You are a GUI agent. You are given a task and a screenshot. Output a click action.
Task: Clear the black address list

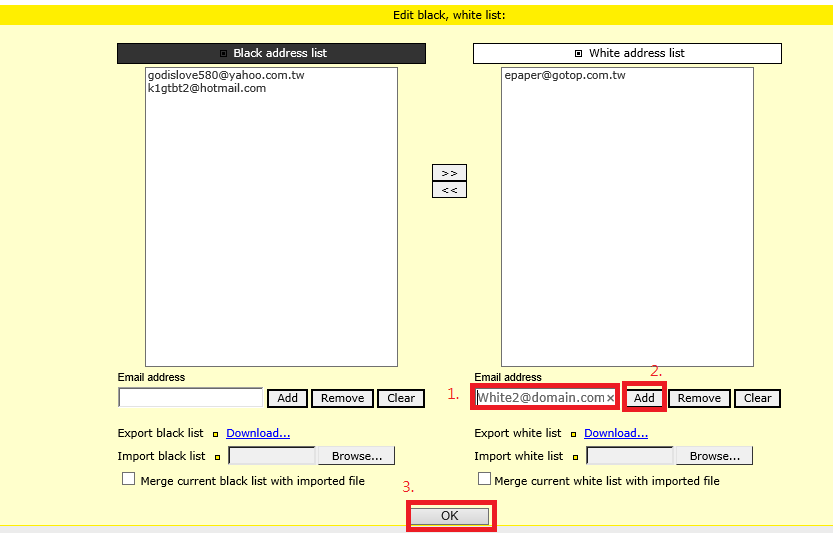point(401,398)
